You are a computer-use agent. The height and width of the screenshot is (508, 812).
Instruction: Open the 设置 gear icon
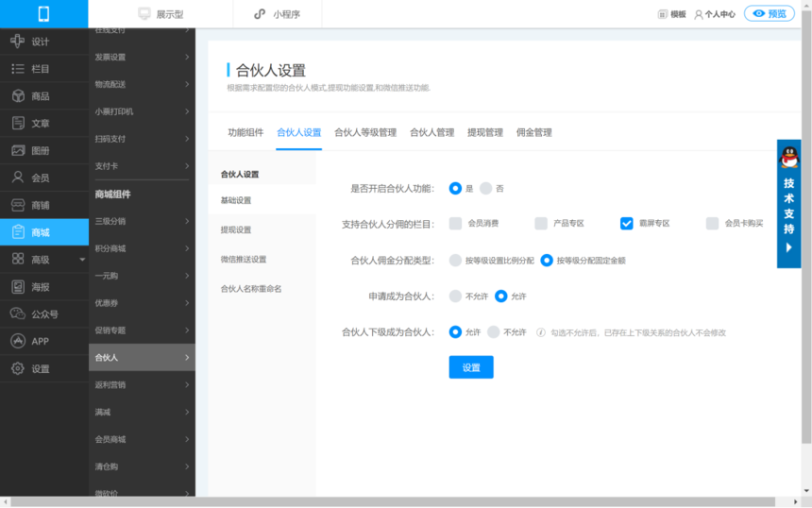pyautogui.click(x=18, y=368)
